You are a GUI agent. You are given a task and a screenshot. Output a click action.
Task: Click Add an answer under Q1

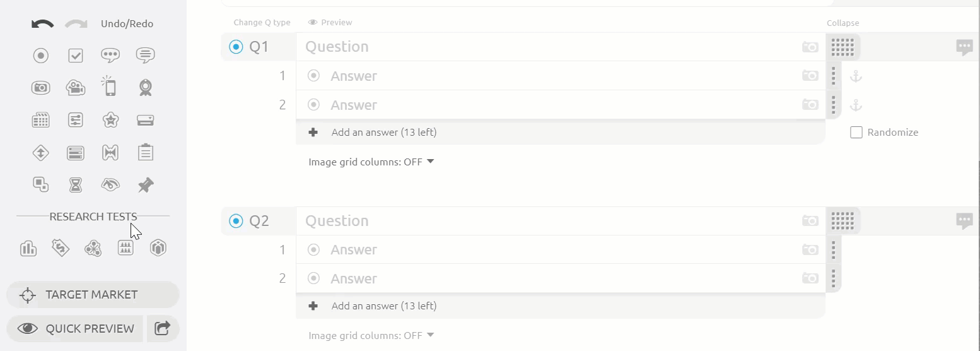tap(383, 133)
